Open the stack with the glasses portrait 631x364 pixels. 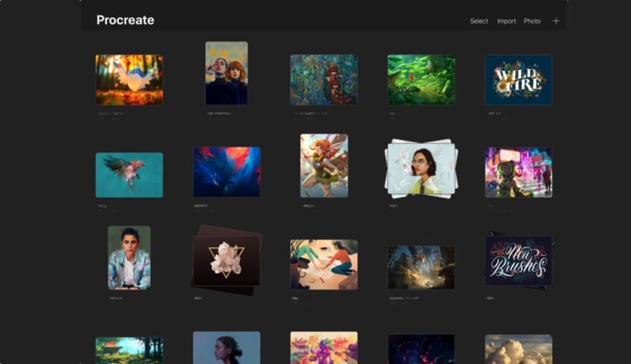421,168
